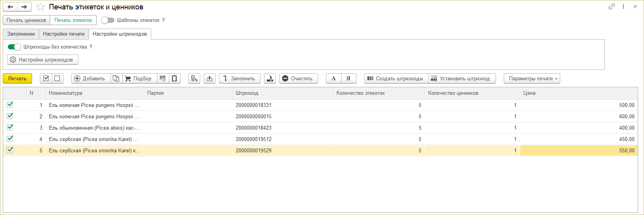Select barcode cell 2000000019512
Viewport: 644px width, 215px height.
283,139
